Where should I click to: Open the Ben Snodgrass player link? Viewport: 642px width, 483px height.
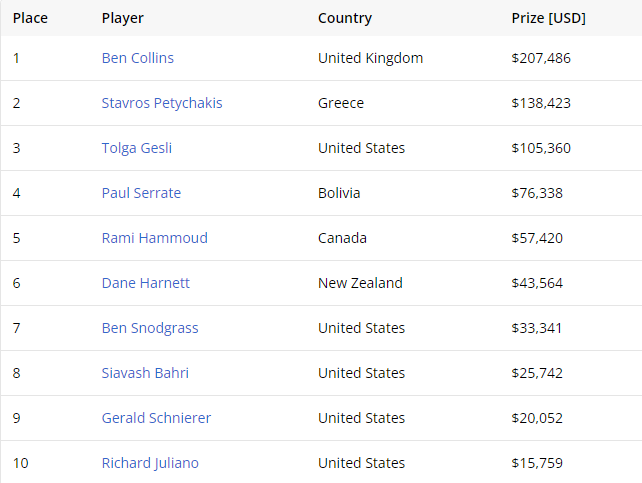pyautogui.click(x=150, y=328)
